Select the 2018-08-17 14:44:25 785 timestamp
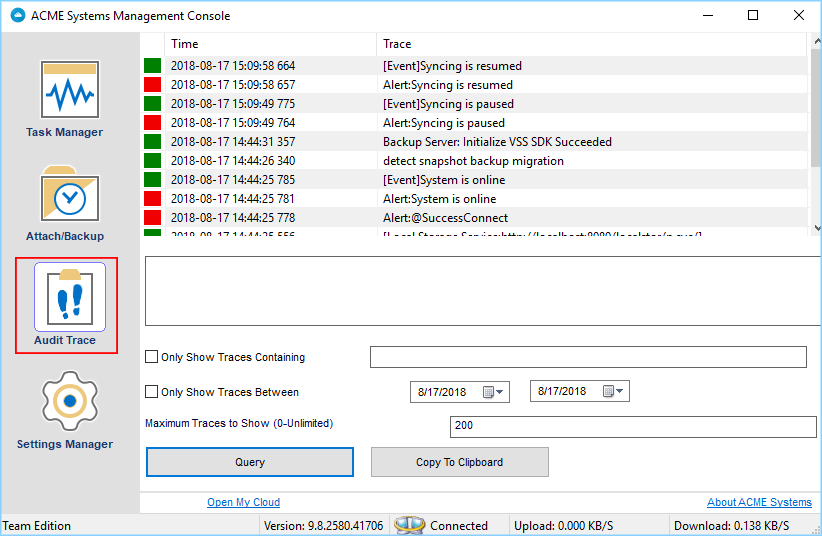Image resolution: width=822 pixels, height=536 pixels. pos(233,179)
